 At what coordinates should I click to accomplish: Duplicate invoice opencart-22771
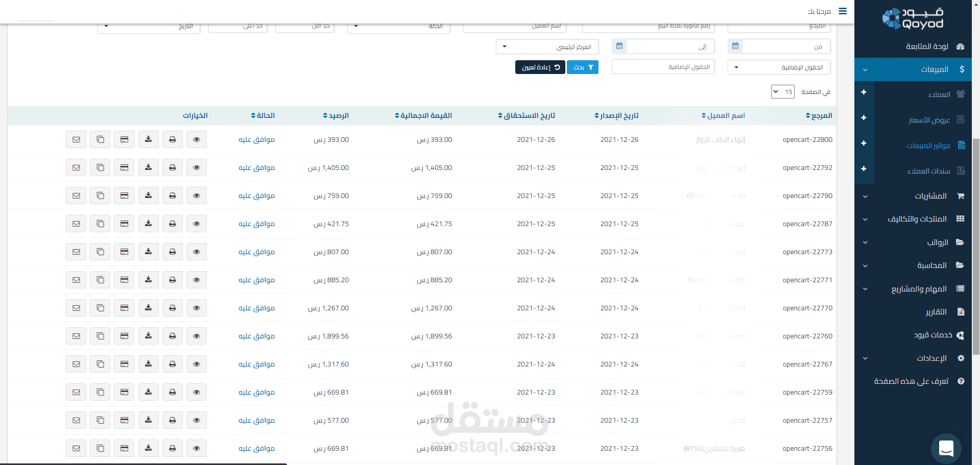click(100, 280)
